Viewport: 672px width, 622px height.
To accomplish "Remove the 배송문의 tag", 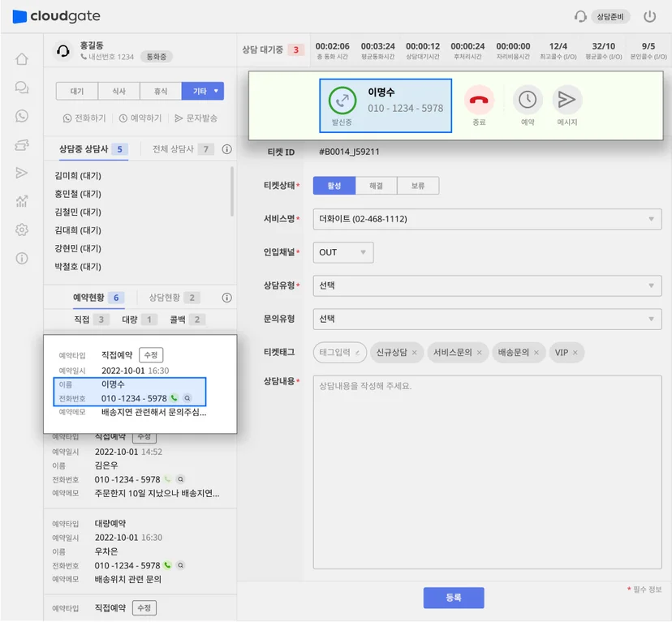I will pos(536,353).
